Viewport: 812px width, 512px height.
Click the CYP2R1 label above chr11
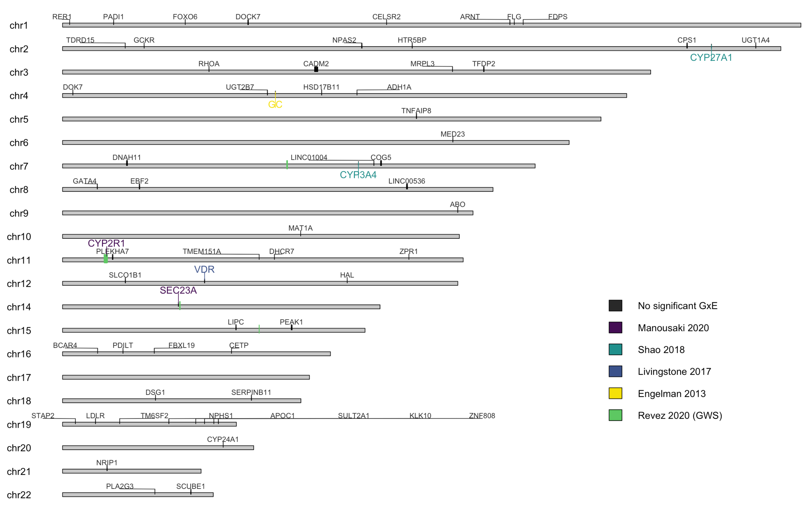[x=106, y=243]
